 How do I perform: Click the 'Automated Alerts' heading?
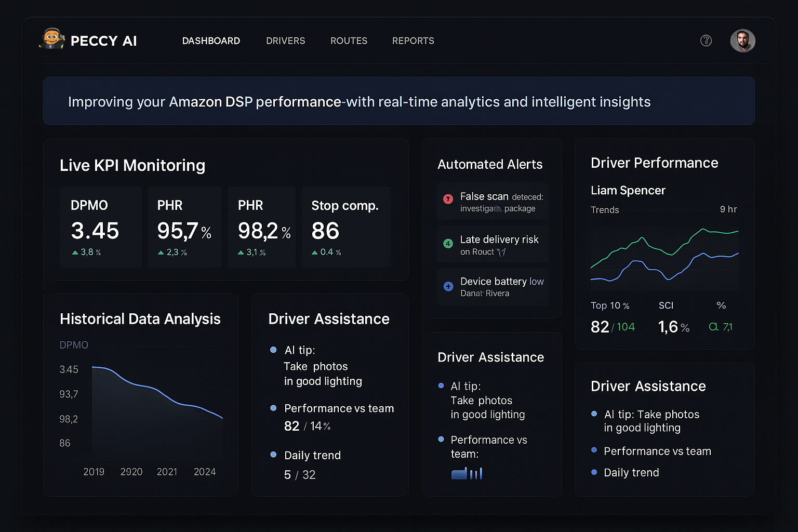(x=490, y=164)
